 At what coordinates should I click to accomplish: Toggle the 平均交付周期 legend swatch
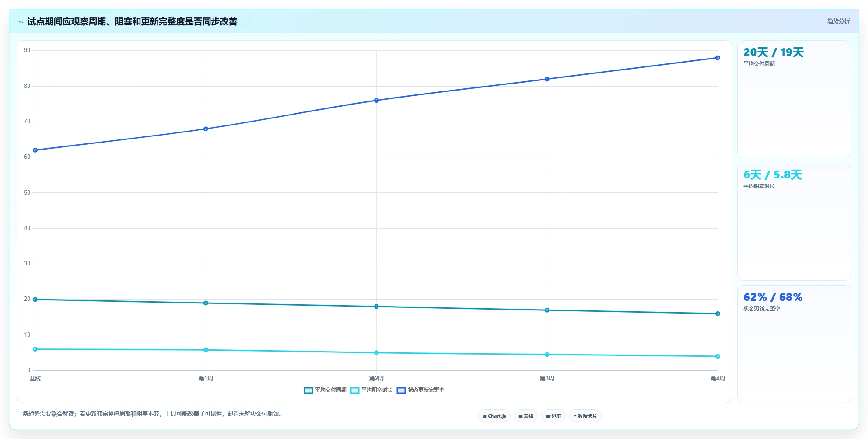(308, 390)
